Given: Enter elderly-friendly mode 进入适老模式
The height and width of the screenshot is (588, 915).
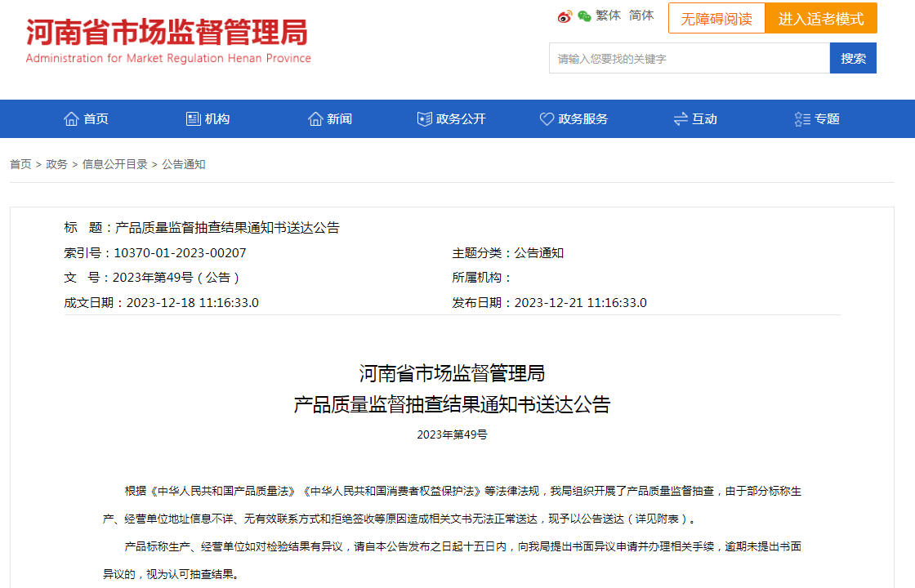Looking at the screenshot, I should pos(821,19).
